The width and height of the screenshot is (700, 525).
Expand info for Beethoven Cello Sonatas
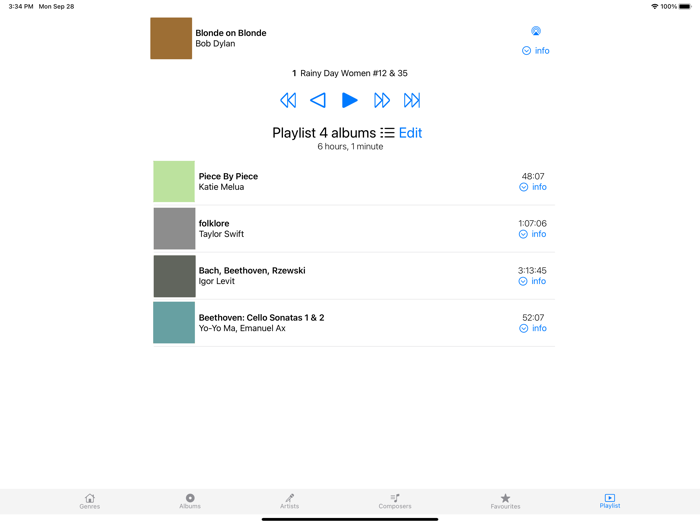coord(533,328)
